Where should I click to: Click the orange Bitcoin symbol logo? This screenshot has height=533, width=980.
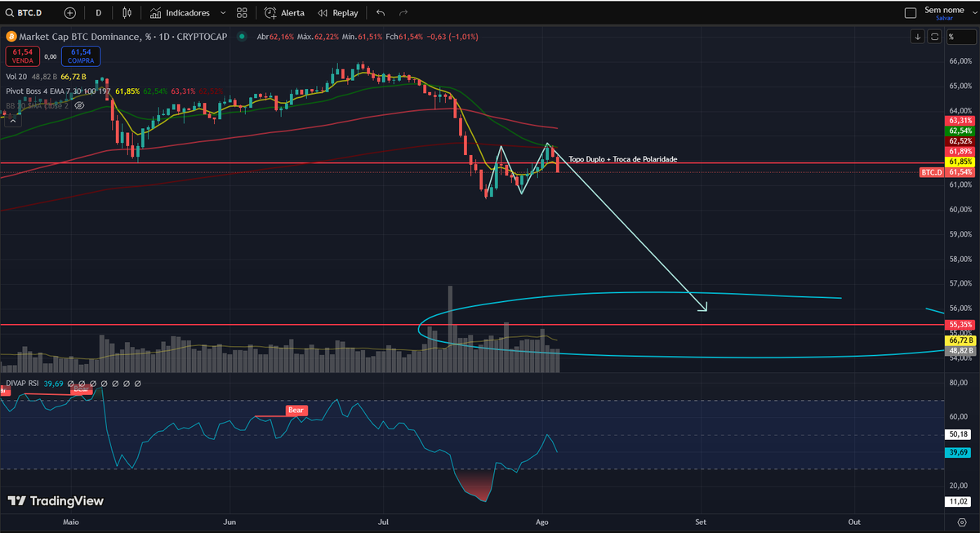click(x=11, y=37)
